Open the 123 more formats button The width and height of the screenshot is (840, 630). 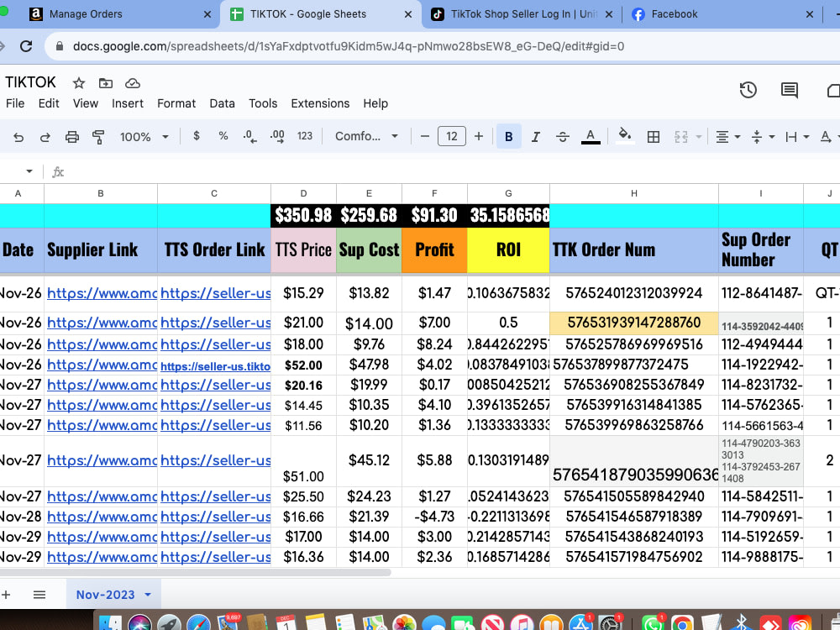pyautogui.click(x=305, y=136)
